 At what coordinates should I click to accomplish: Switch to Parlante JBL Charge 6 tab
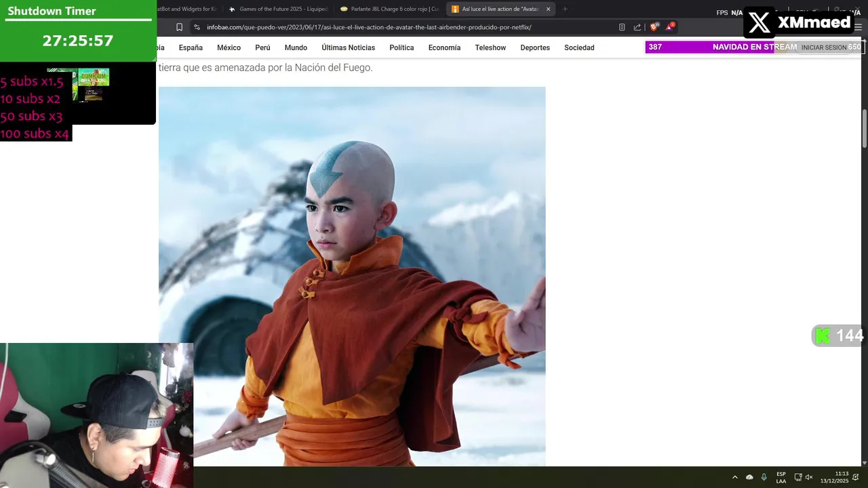pyautogui.click(x=389, y=9)
